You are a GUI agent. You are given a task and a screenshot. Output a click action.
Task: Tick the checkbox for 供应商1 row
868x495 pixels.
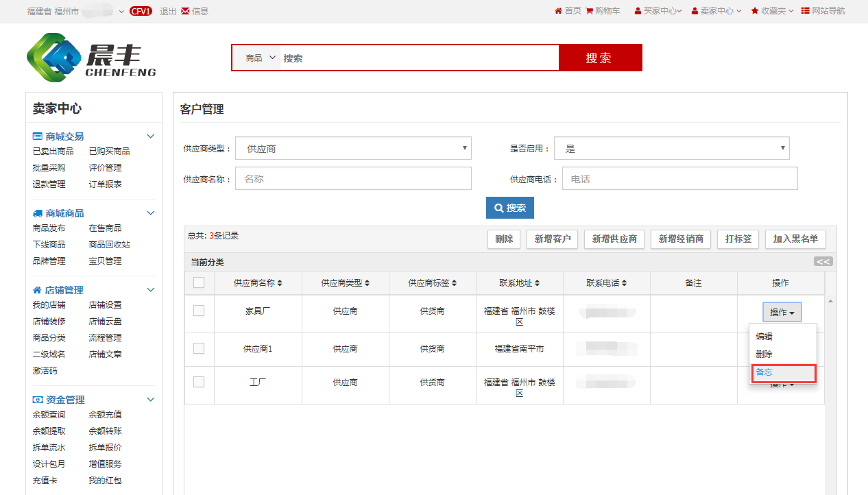click(x=199, y=348)
